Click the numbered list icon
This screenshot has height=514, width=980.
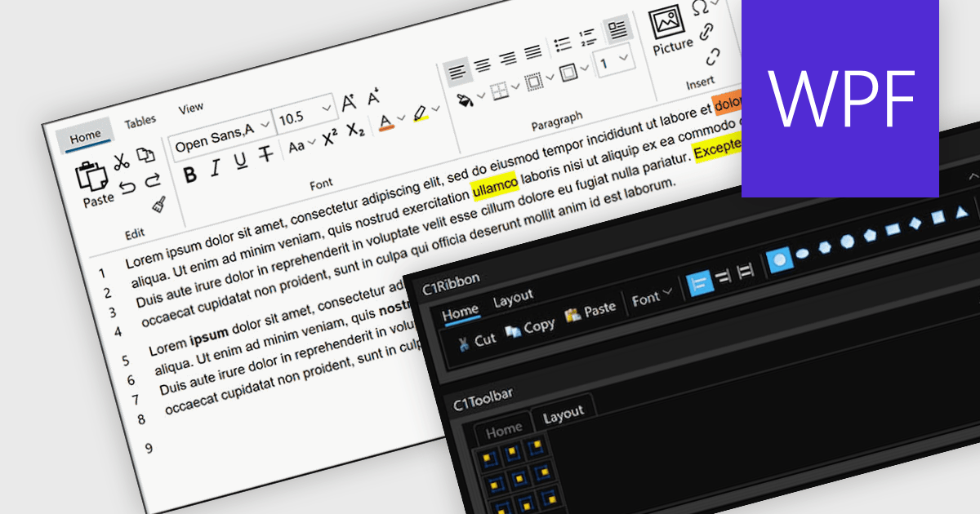pos(586,39)
